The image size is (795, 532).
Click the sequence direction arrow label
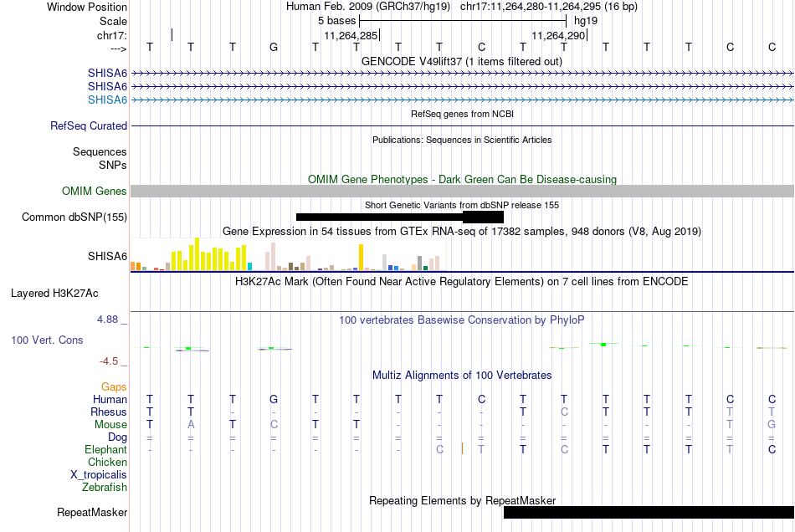pyautogui.click(x=118, y=49)
